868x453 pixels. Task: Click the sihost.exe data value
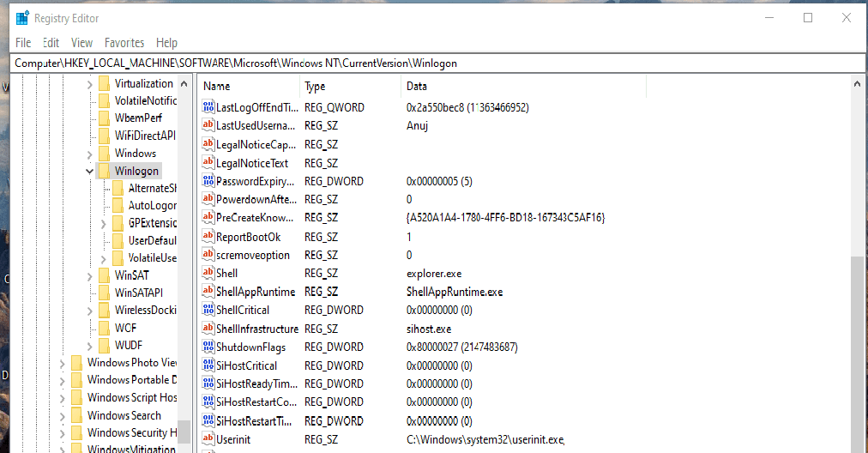[x=429, y=329]
